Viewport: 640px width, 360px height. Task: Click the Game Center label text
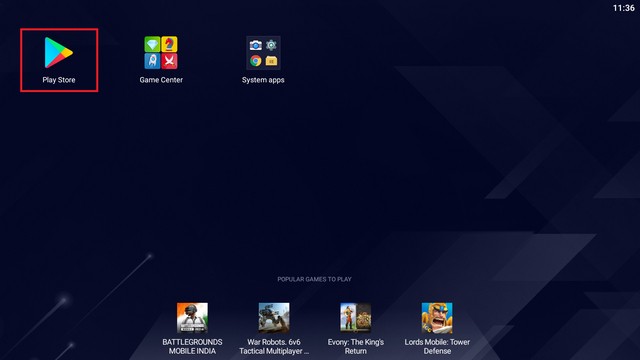click(x=161, y=80)
